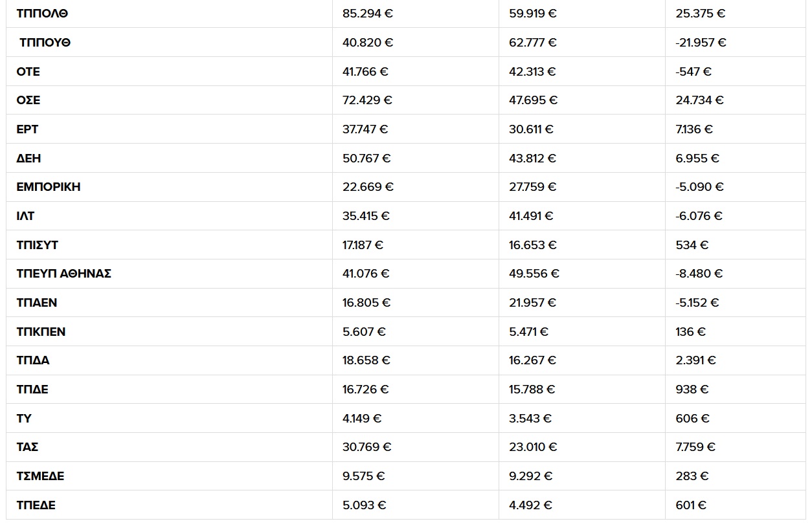
Task: Select the ΤΠΕΔΕ row label
Action: (x=36, y=505)
